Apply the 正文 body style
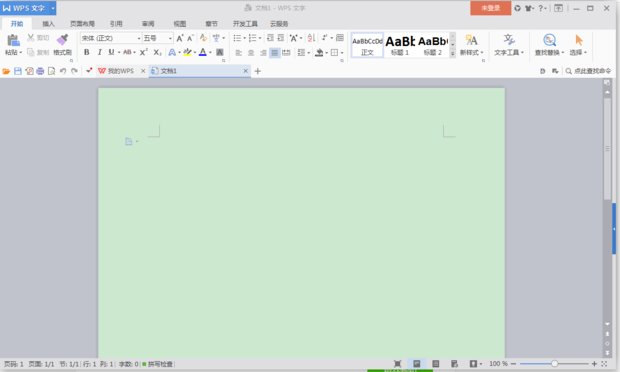Screen dimensions: 620x372 367,45
